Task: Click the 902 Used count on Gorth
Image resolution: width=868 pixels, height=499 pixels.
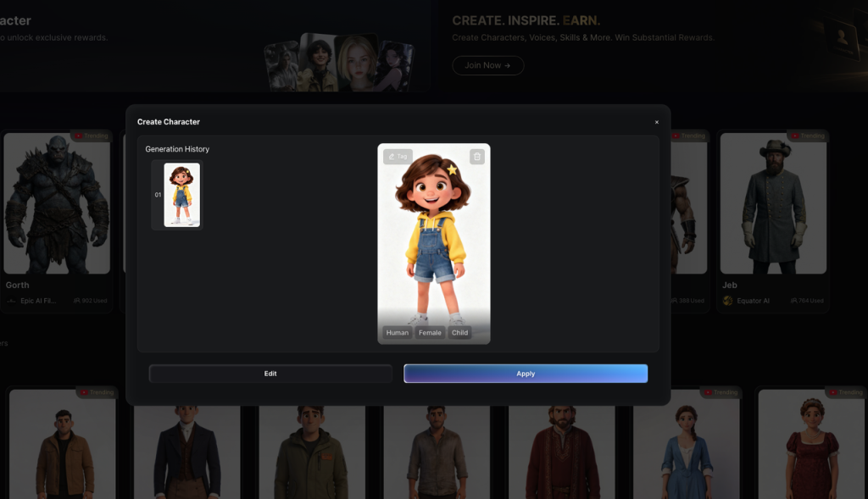Action: click(90, 301)
